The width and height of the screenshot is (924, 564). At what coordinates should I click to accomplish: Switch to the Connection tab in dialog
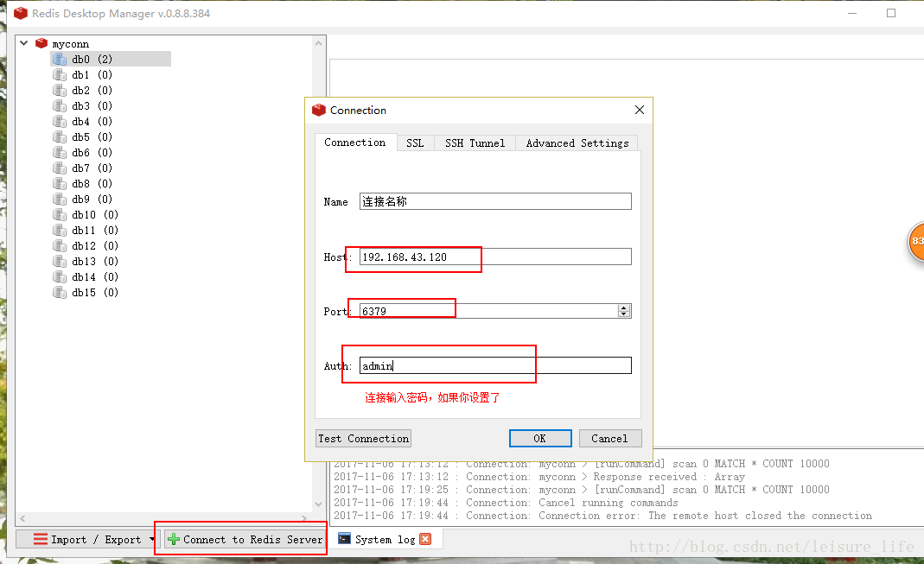point(354,143)
